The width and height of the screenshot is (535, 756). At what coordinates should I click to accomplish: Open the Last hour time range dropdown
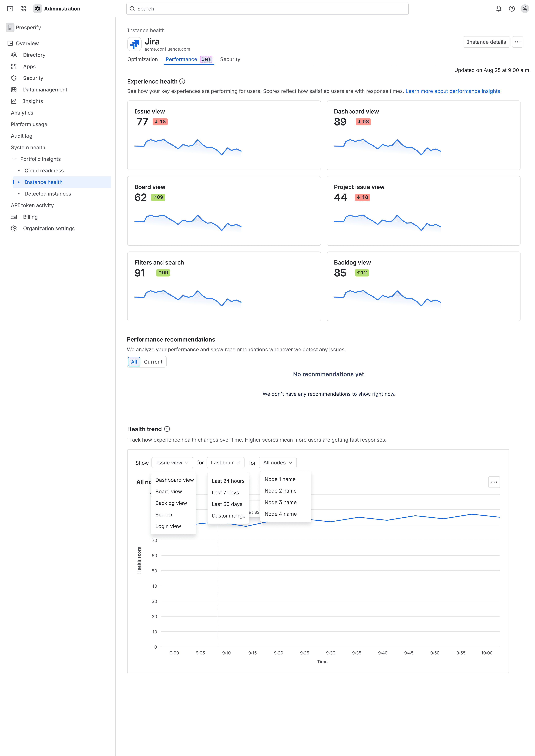[226, 463]
